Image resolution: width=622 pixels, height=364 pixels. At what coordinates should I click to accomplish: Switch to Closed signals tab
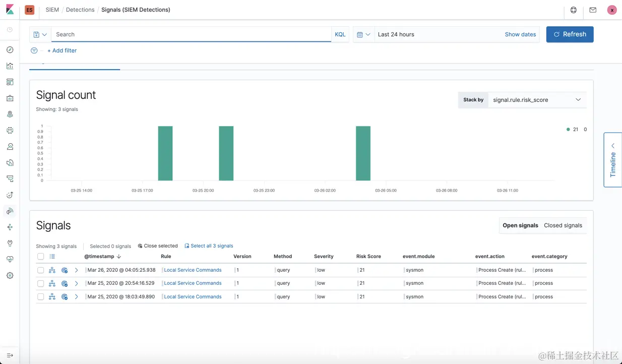(x=563, y=225)
